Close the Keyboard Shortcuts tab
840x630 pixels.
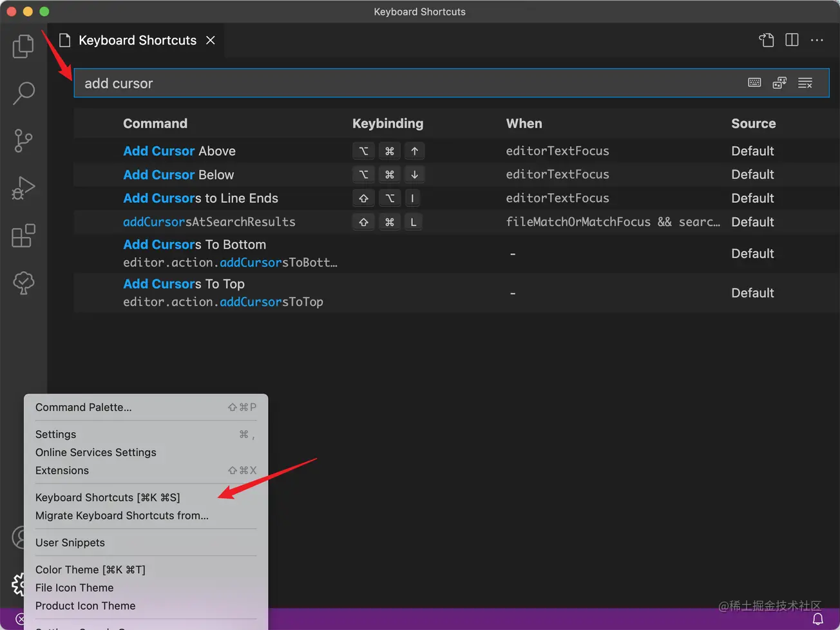click(210, 40)
